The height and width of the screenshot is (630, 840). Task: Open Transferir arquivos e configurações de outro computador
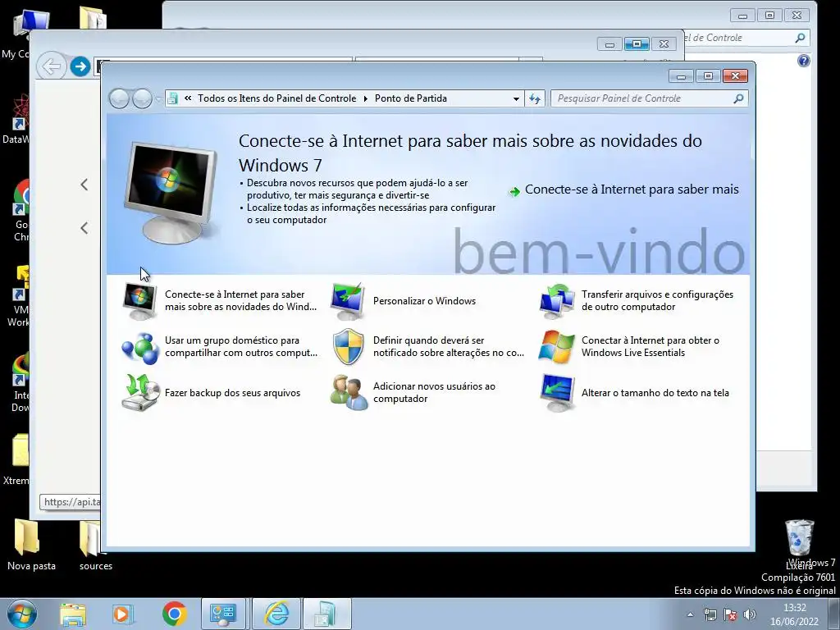(x=657, y=300)
